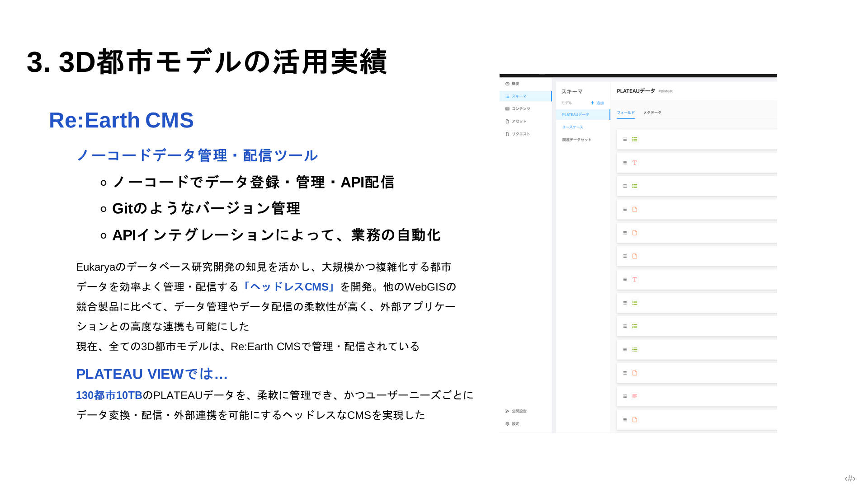Click the last field row's asset icon

(x=635, y=420)
